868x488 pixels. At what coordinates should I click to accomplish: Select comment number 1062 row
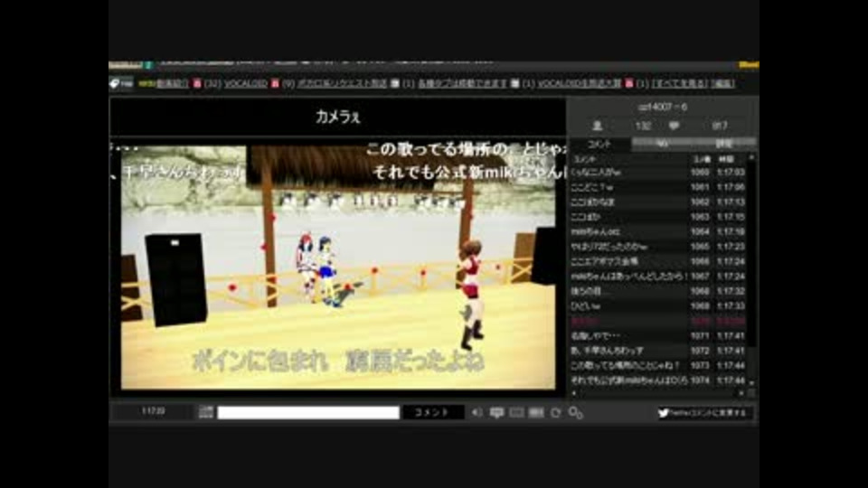point(658,202)
